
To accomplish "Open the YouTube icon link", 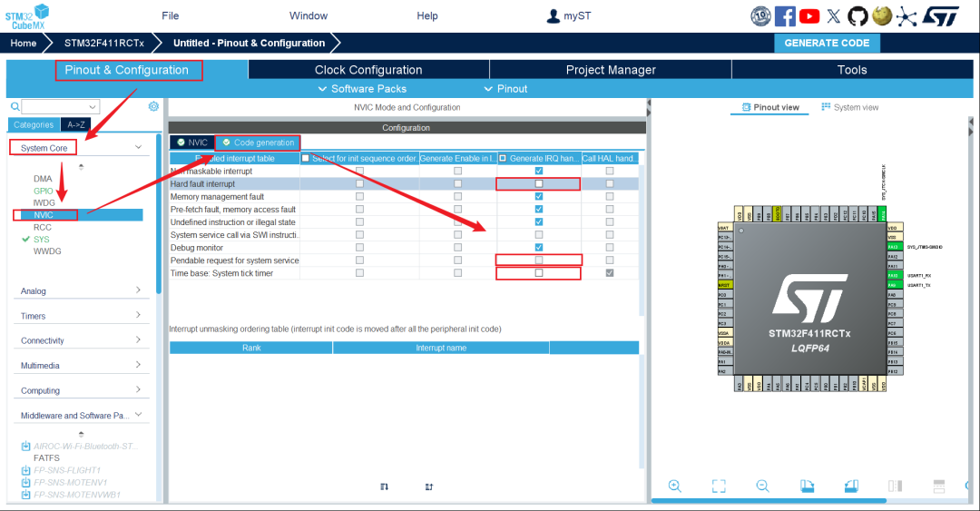I will (x=809, y=16).
